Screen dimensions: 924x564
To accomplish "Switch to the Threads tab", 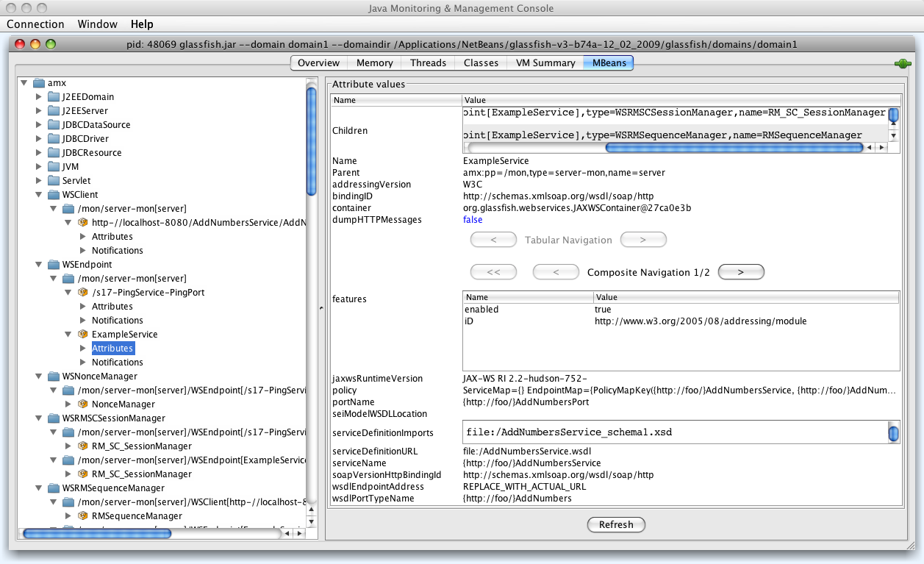I will click(428, 63).
